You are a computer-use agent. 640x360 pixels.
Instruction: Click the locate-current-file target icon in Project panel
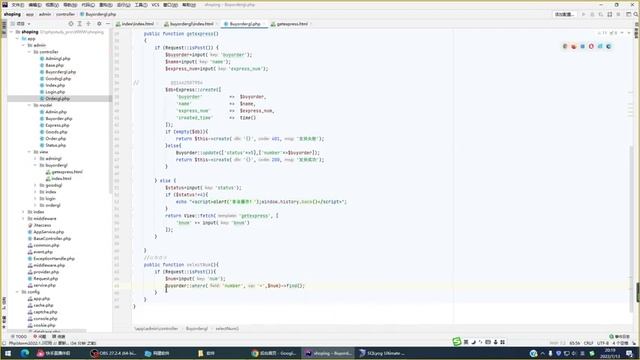coord(71,24)
